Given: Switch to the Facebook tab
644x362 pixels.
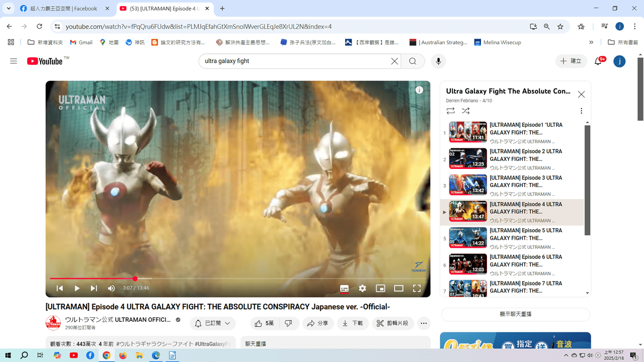Looking at the screenshot, I should click(x=64, y=9).
